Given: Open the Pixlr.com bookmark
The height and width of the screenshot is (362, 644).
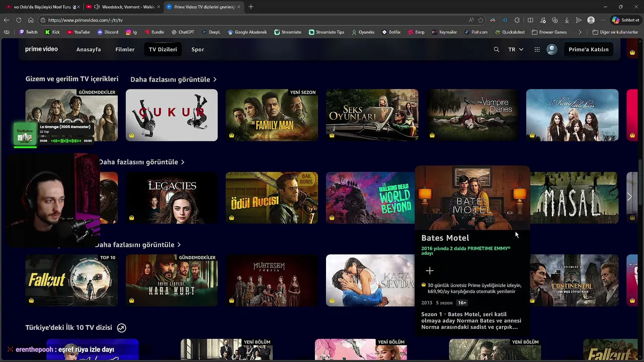Looking at the screenshot, I should point(475,32).
